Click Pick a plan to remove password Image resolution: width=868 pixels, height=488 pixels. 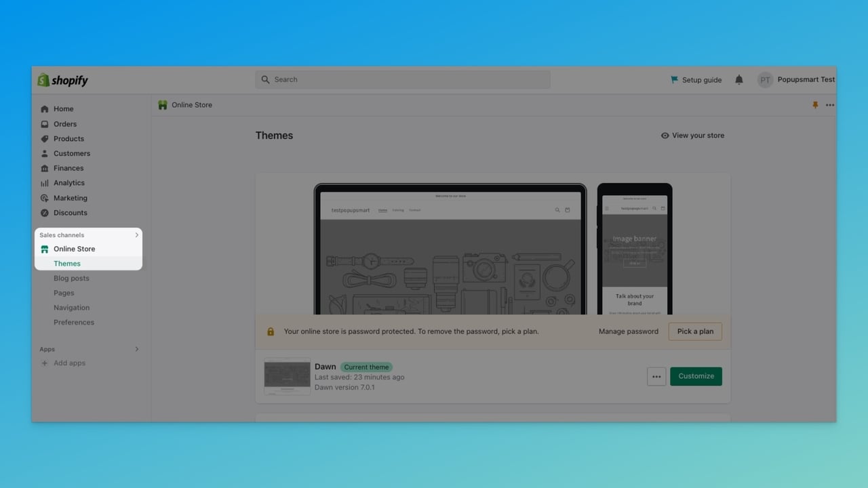(694, 331)
